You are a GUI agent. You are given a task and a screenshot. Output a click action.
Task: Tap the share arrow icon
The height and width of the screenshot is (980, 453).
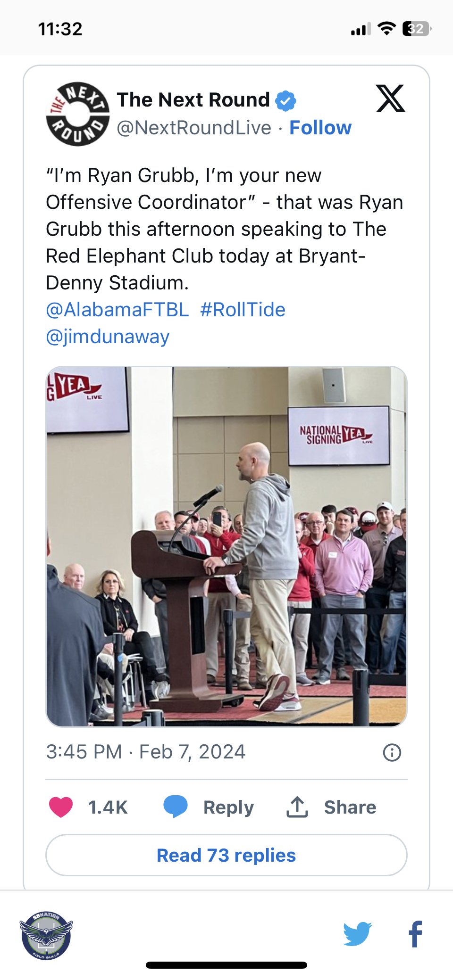[297, 807]
